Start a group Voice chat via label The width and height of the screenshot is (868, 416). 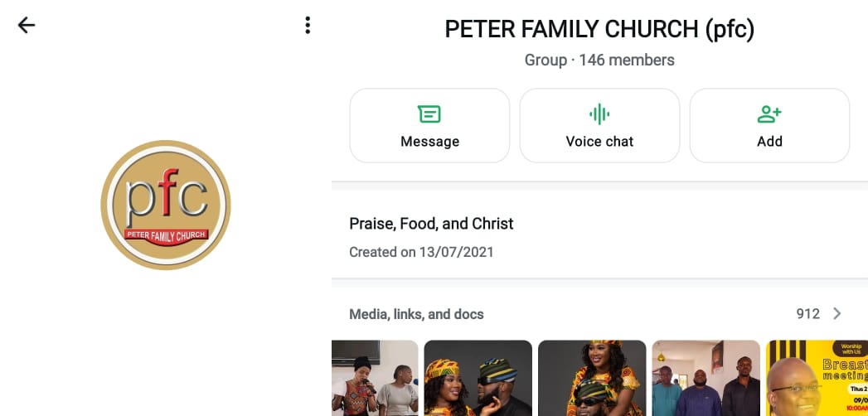599,142
